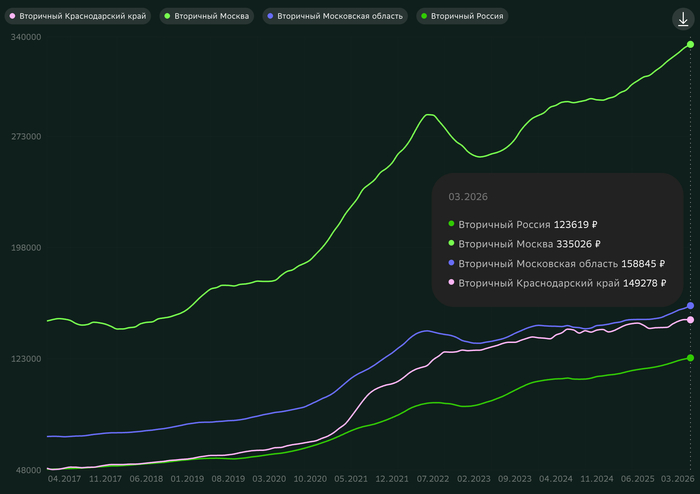Screen dimensions: 700x494
Task: Hide the Вторичный Москва series in legend
Action: [209, 17]
